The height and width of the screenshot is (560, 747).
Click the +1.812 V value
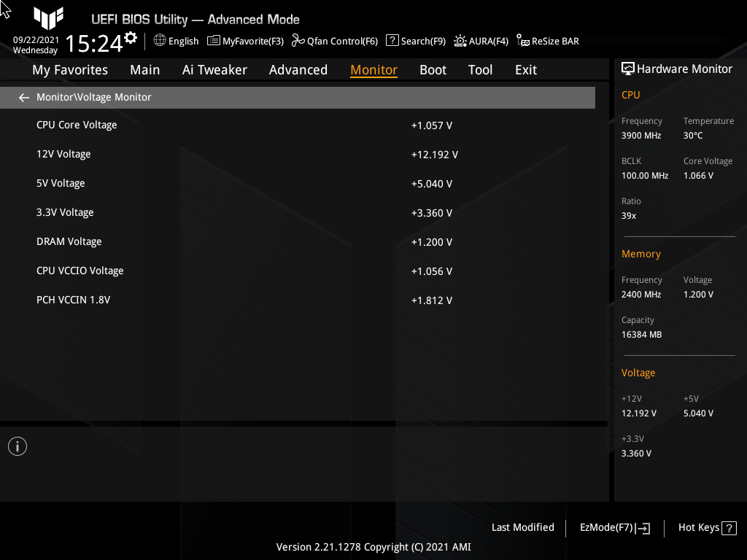click(x=432, y=300)
